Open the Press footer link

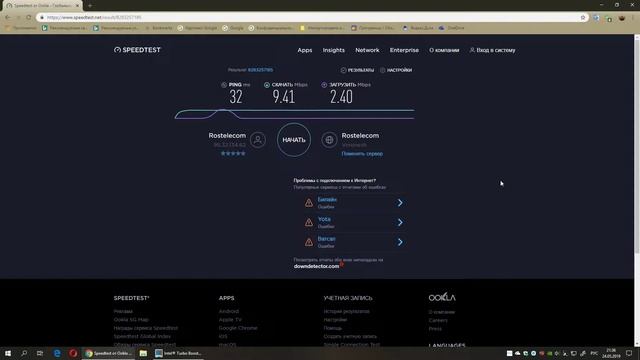435,329
